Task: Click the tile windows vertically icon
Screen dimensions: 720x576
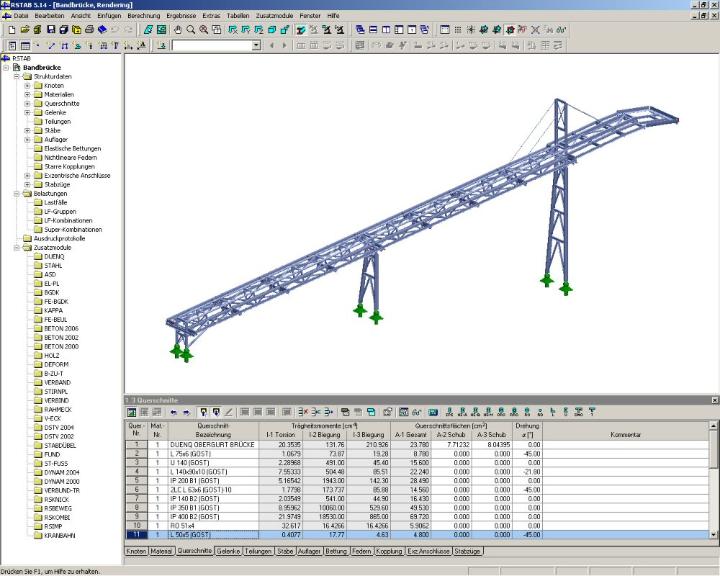Action: point(386,30)
